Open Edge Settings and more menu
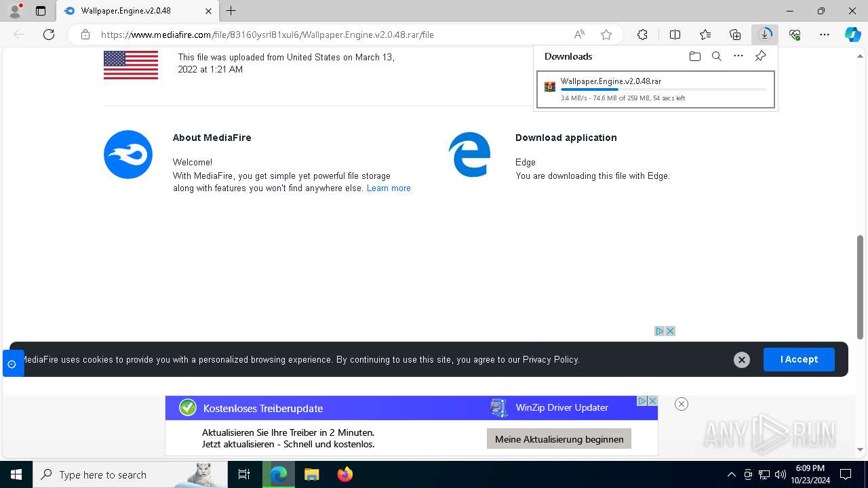This screenshot has height=488, width=868. click(825, 35)
